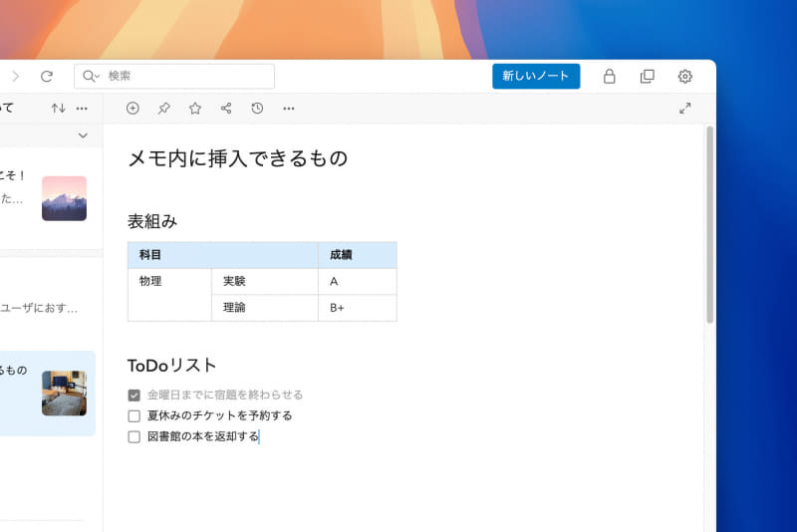Share the note via share icon
Screen dimensions: 797x532
click(x=226, y=108)
